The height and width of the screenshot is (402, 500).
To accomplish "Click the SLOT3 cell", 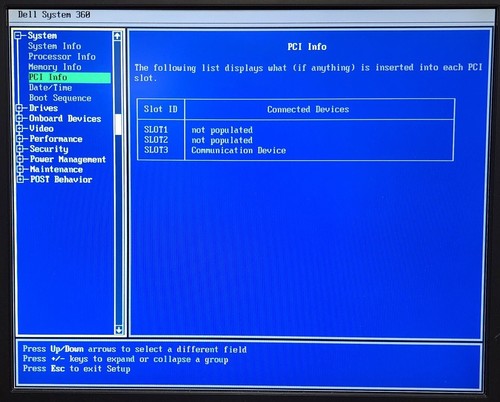I will pyautogui.click(x=156, y=150).
